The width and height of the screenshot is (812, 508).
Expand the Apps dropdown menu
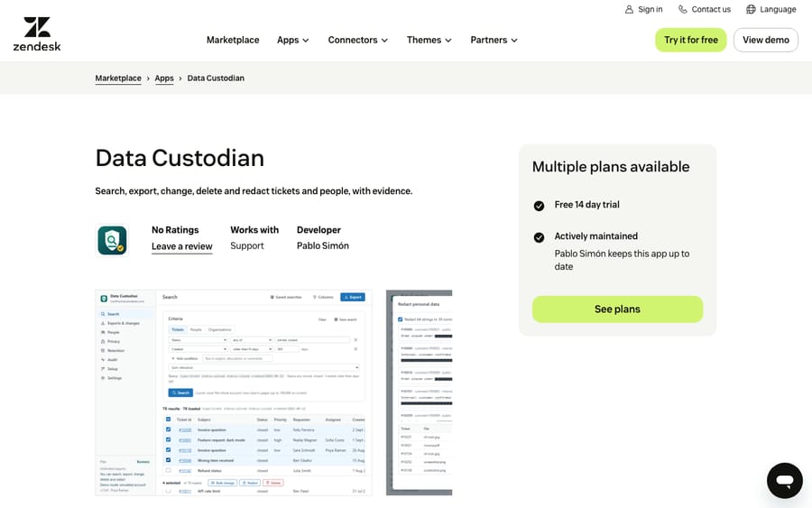293,40
